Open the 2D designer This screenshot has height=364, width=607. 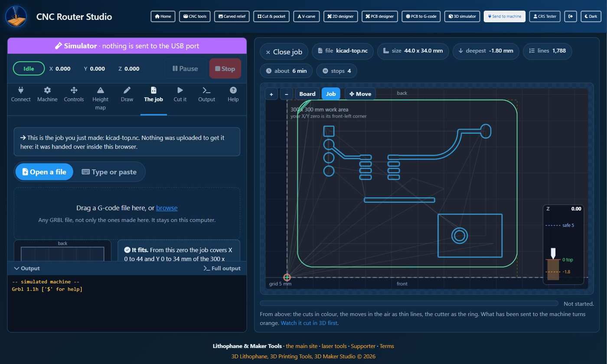[x=340, y=16]
